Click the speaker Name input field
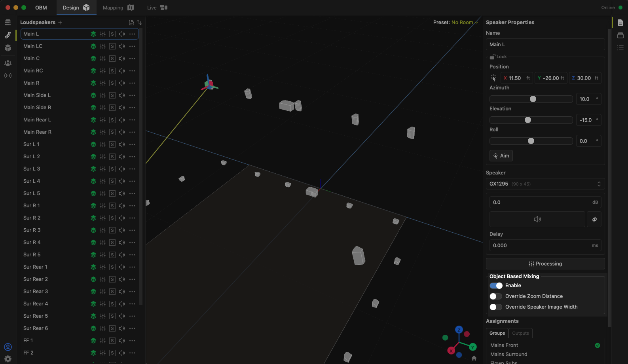628x364 pixels. coord(545,45)
